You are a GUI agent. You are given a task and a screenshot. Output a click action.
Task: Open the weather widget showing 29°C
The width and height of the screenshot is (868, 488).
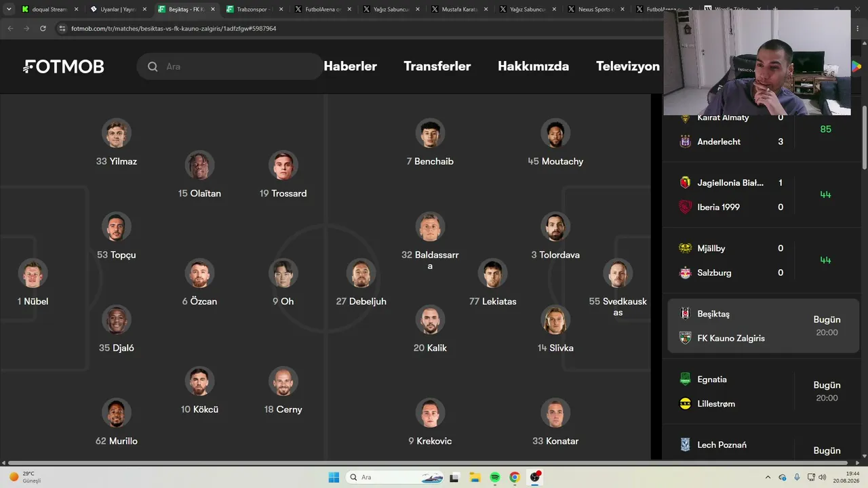click(24, 477)
